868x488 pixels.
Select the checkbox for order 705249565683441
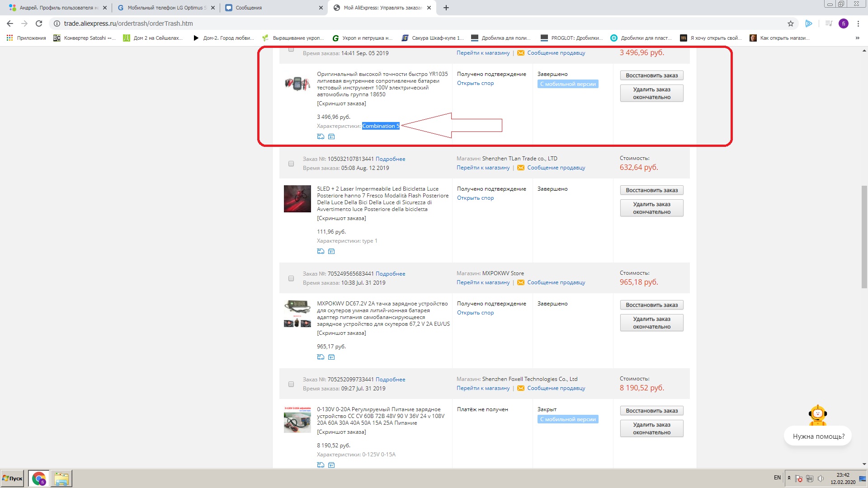(291, 278)
